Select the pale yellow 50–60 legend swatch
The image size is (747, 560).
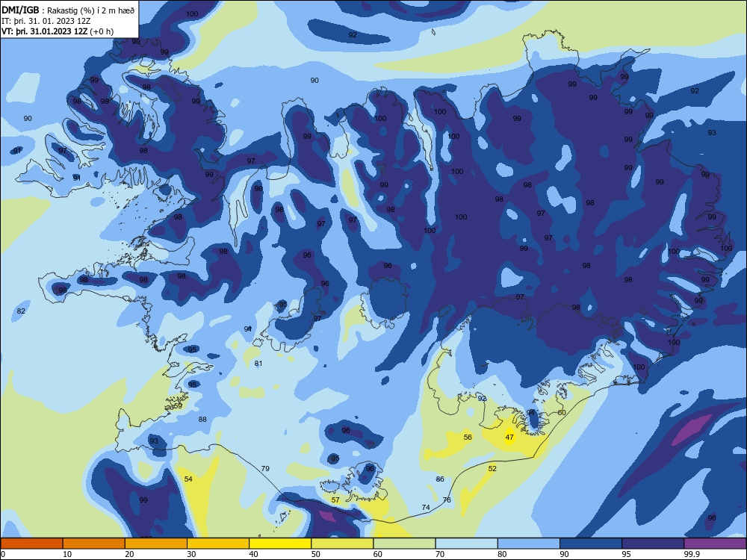[342, 544]
